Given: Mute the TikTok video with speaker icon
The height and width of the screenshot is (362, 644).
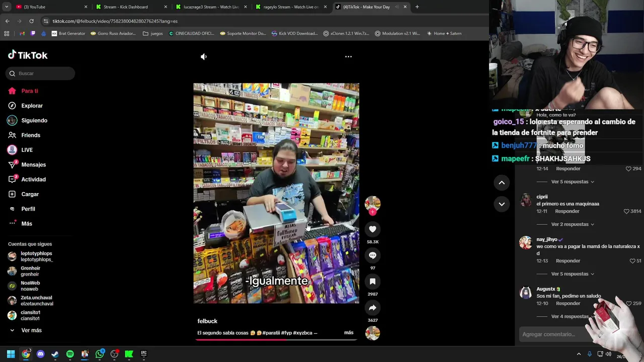Looking at the screenshot, I should (204, 57).
